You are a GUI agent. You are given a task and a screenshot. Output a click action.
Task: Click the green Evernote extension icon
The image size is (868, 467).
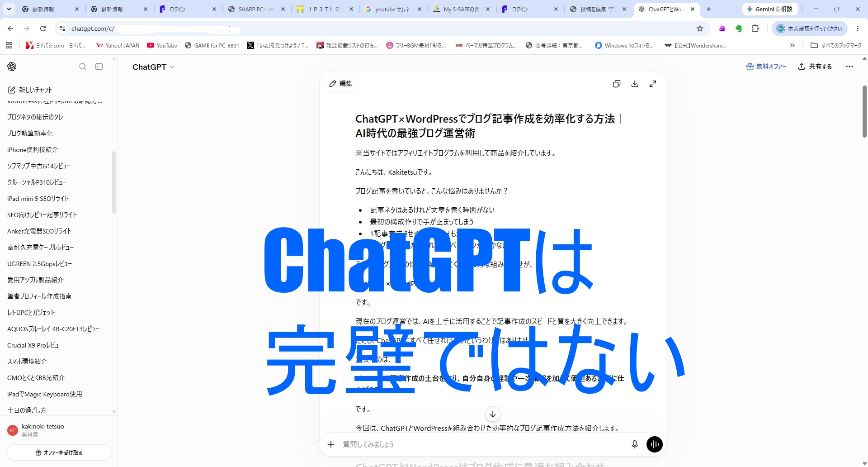[739, 29]
